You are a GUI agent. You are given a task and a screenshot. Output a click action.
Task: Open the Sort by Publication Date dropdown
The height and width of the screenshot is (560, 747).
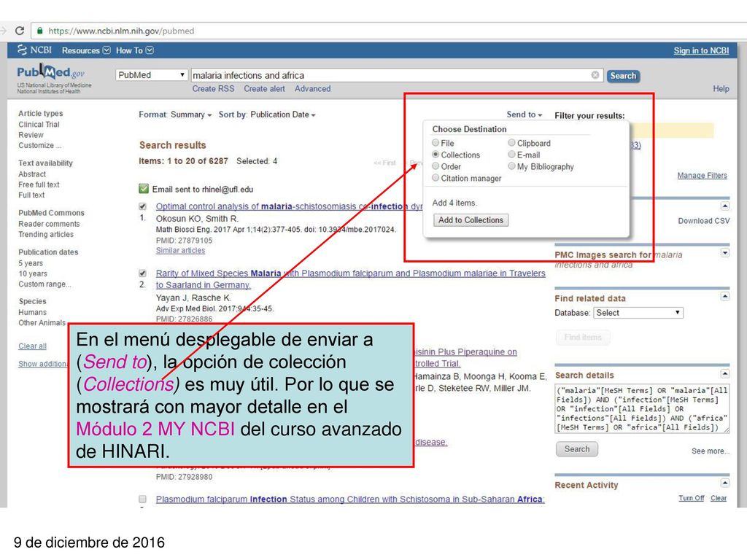pos(267,114)
